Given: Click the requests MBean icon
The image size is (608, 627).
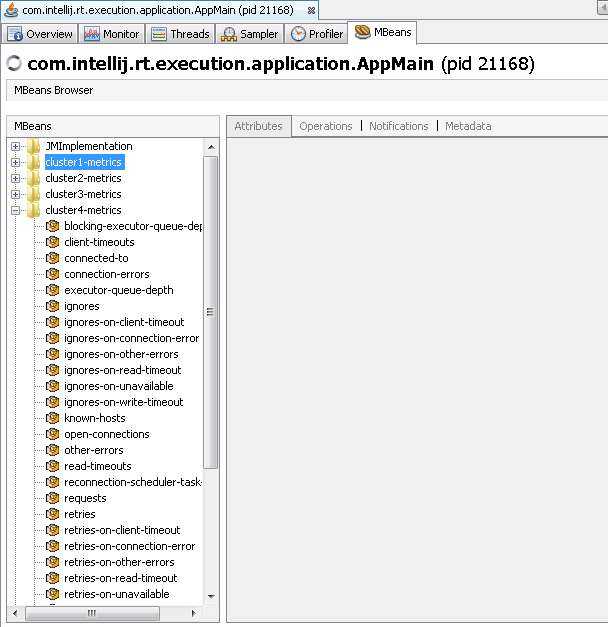Looking at the screenshot, I should (x=53, y=498).
